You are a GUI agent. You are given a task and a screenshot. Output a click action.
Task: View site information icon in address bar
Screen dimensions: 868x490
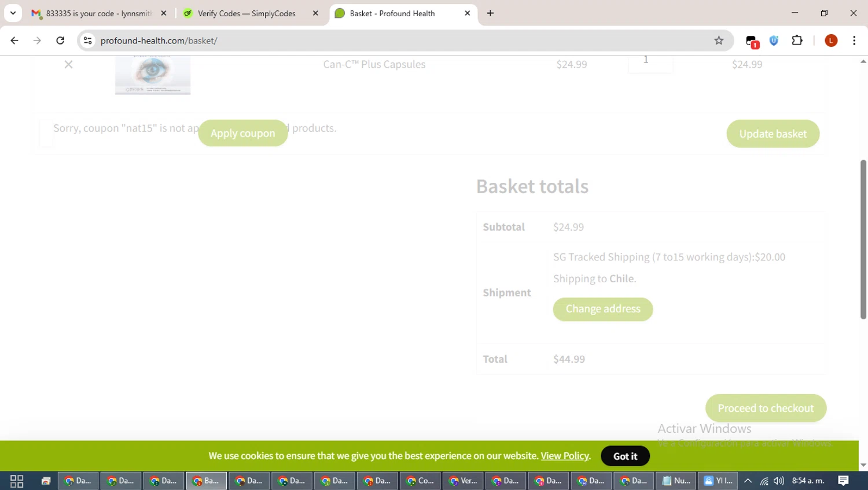pyautogui.click(x=88, y=40)
